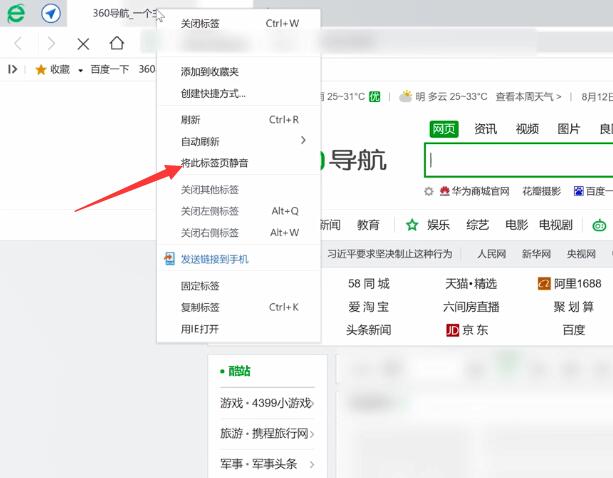Screen dimensions: 613x478
Task: Click the 360 browser logo icon
Action: 16,13
